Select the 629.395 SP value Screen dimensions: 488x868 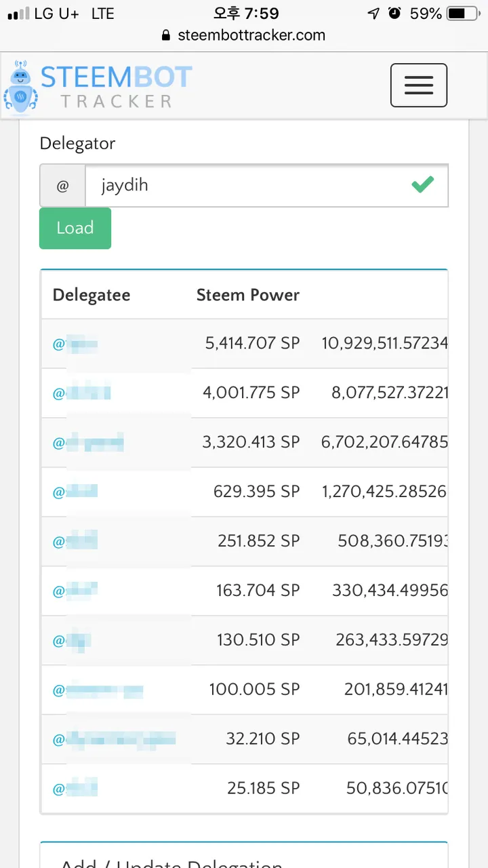[256, 492]
